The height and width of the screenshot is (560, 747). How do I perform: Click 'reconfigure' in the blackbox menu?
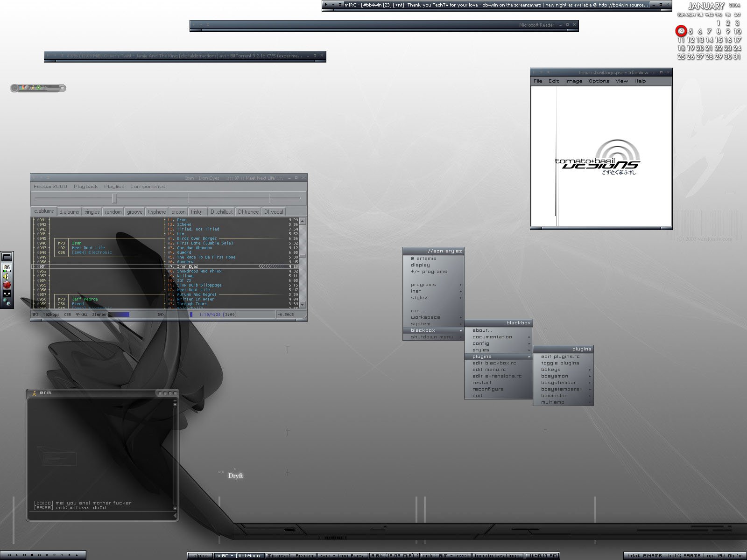499,389
